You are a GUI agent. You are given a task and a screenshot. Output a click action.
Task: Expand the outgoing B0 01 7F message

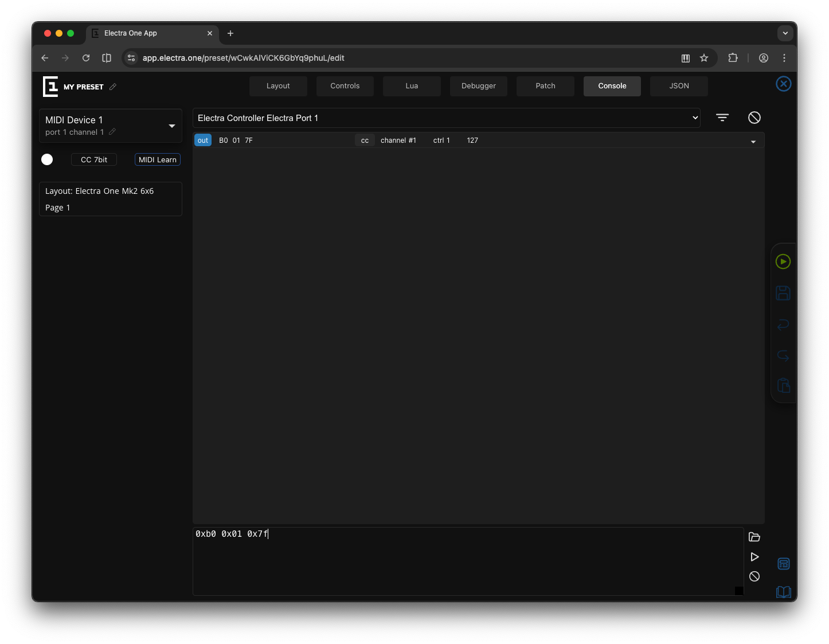[753, 141]
